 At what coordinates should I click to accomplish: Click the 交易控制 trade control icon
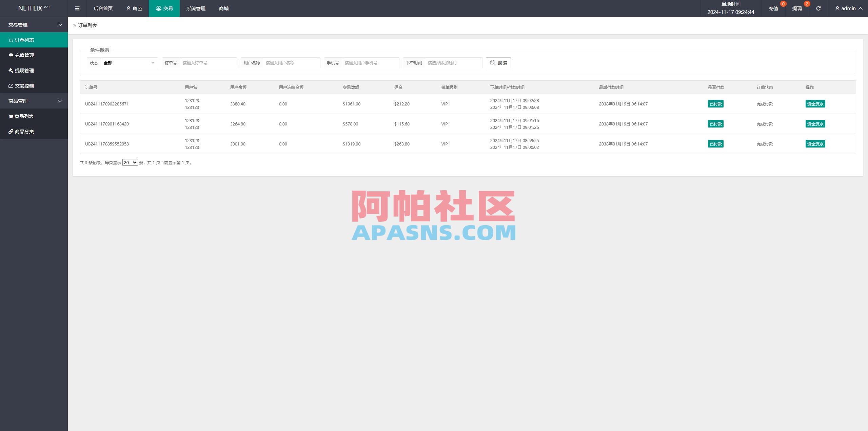pyautogui.click(x=11, y=86)
